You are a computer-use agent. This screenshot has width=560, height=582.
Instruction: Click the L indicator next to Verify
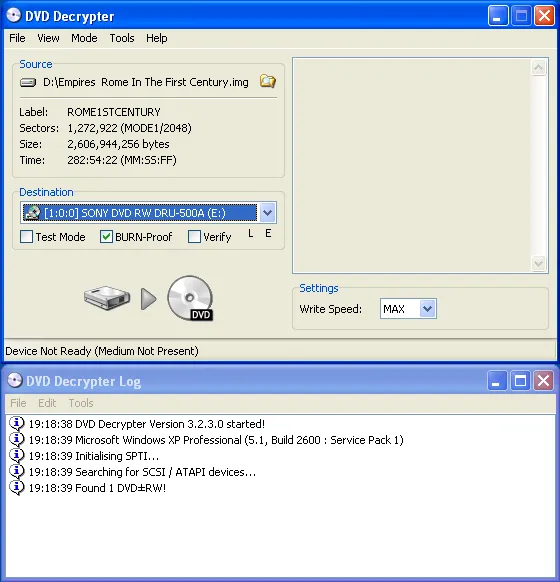pyautogui.click(x=251, y=233)
